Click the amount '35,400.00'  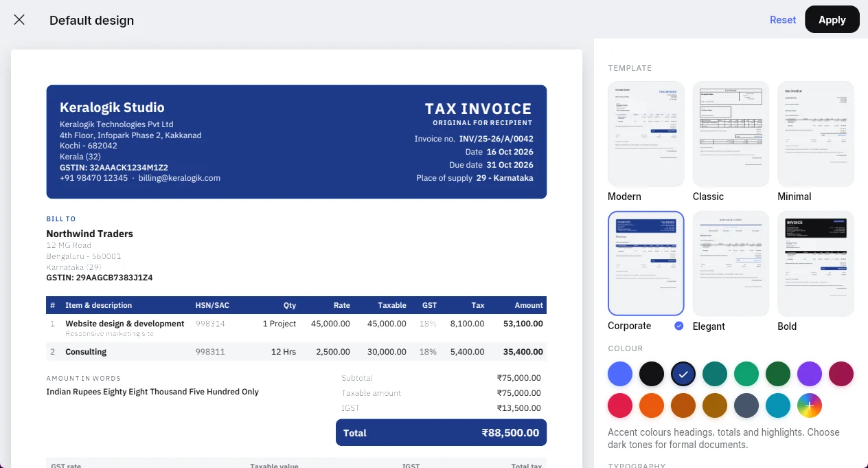pos(523,352)
